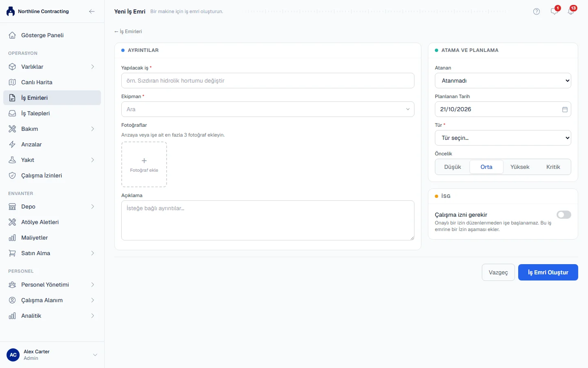The height and width of the screenshot is (368, 588).
Task: Toggle Çalışma izni gerekir switch
Action: (564, 215)
